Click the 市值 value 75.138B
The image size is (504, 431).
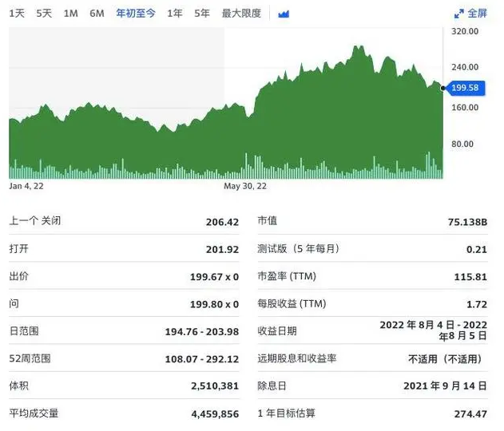tap(464, 222)
